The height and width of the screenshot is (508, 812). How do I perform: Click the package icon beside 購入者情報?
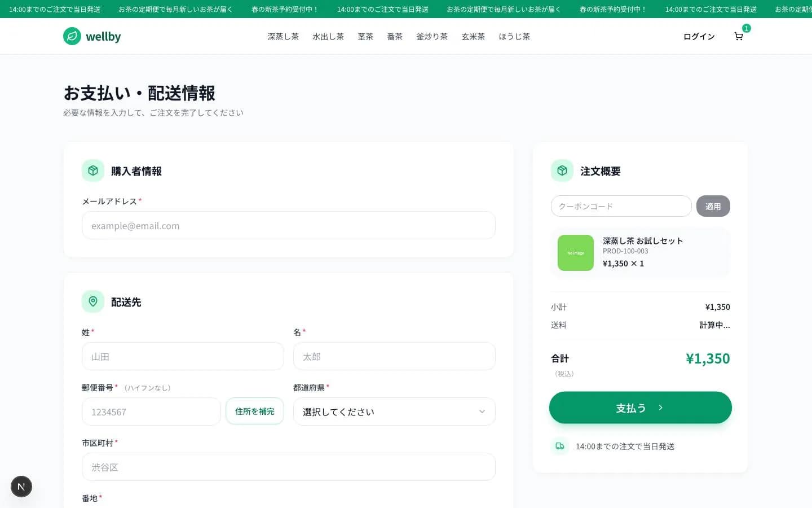coord(93,170)
